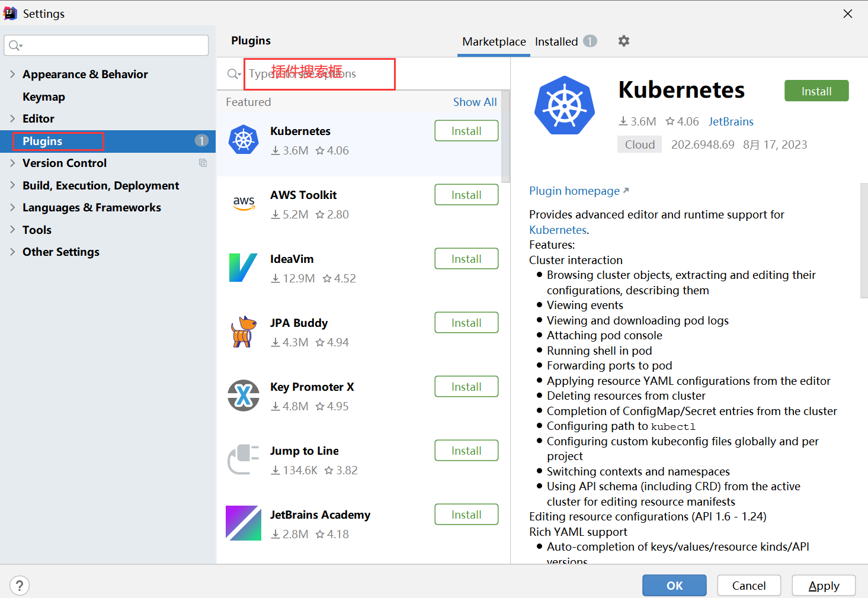Click the AWS Toolkit plugin icon
The height and width of the screenshot is (598, 868).
coord(244,204)
